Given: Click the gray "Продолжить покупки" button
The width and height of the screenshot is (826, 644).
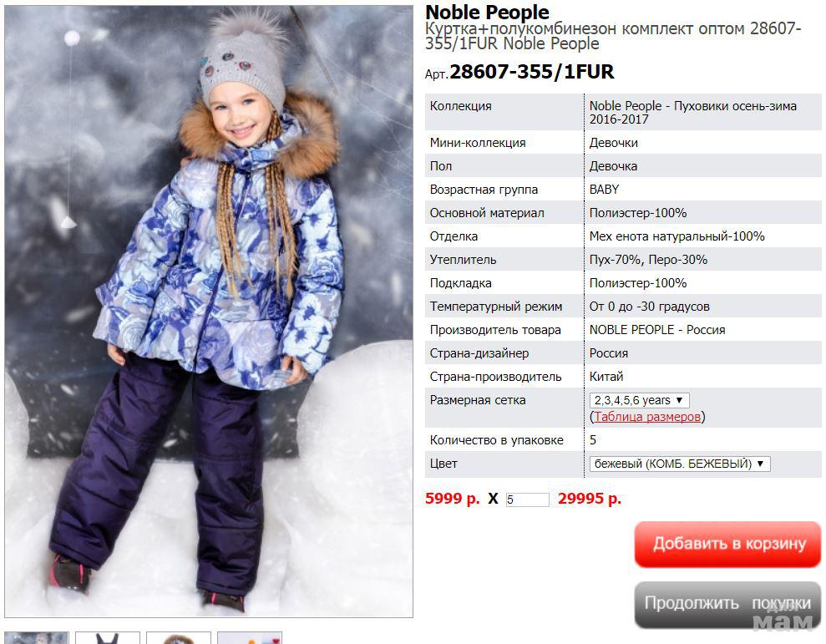Looking at the screenshot, I should pos(728,604).
